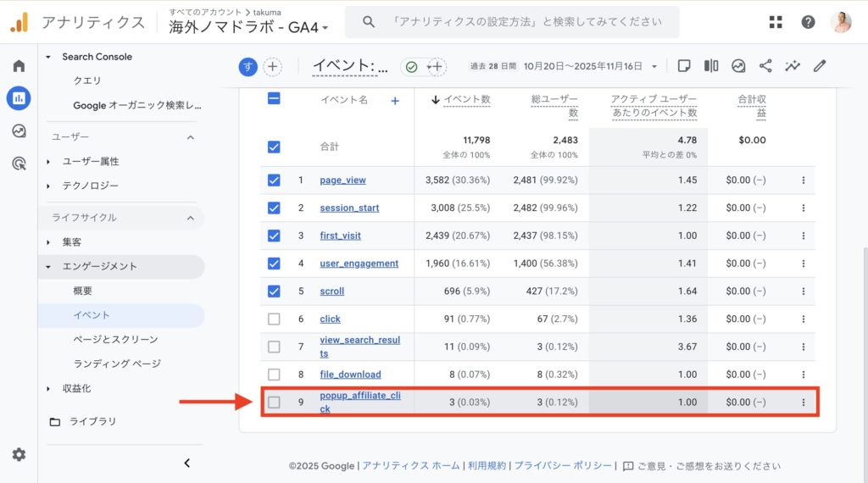Open the 概要 engagement overview

click(x=83, y=291)
